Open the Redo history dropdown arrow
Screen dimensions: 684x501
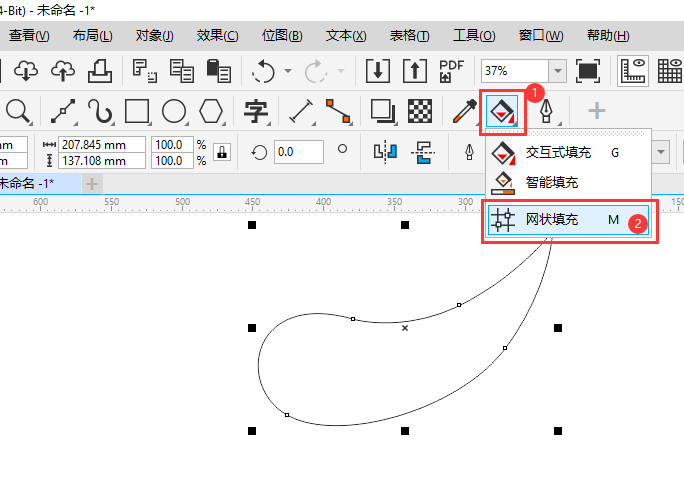(341, 71)
